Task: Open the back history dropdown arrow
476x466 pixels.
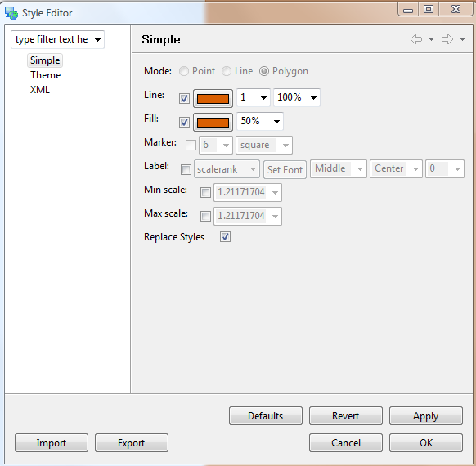Action: pos(431,39)
